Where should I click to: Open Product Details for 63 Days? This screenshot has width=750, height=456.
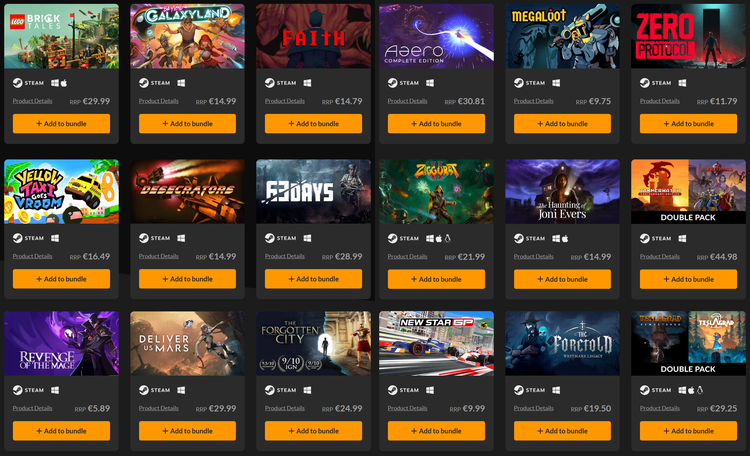coord(285,256)
